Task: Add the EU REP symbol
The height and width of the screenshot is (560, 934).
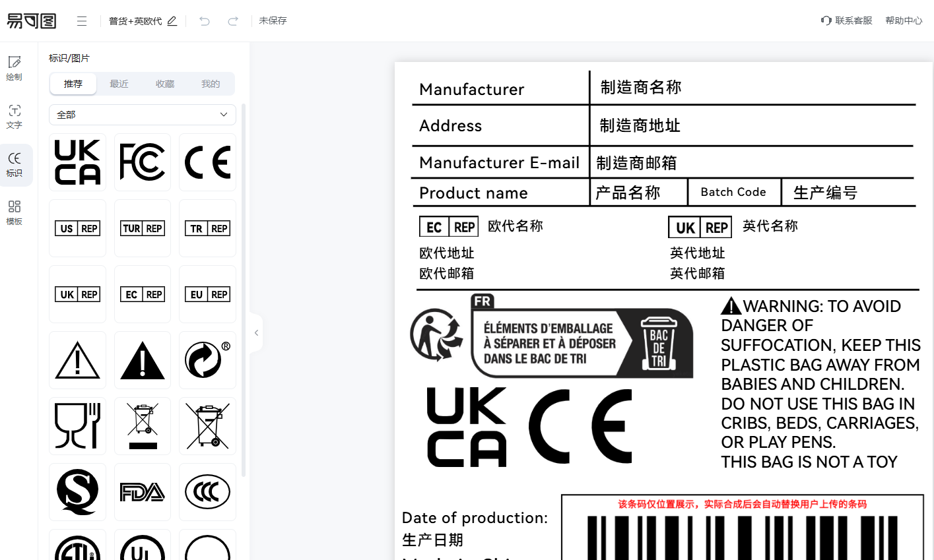Action: [x=207, y=294]
